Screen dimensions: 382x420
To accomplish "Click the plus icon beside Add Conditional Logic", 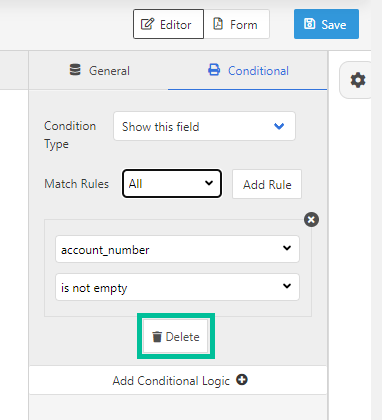I will [x=242, y=380].
